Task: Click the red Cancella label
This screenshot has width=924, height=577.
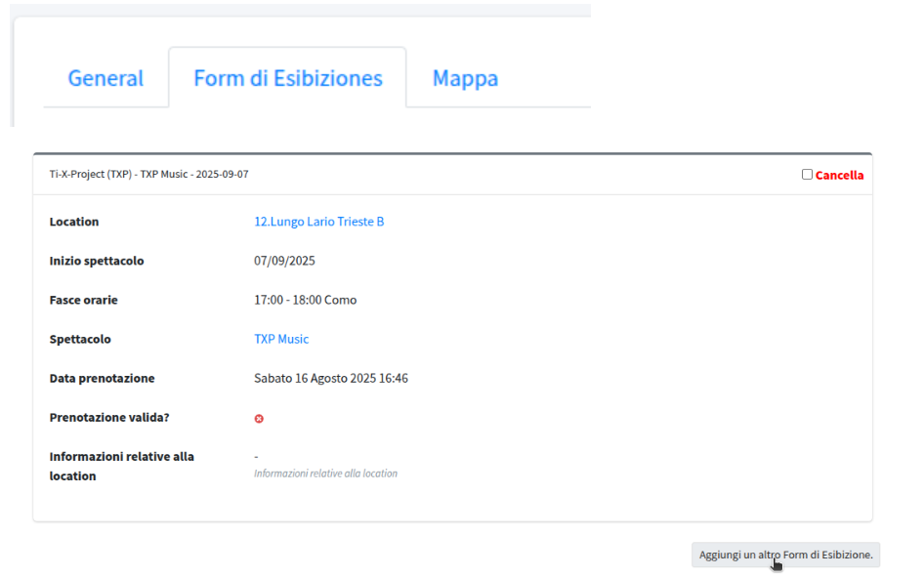Action: [x=839, y=176]
